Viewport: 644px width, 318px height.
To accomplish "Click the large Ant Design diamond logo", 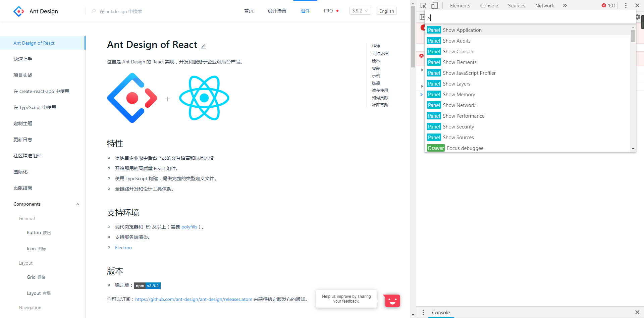I will pyautogui.click(x=132, y=98).
